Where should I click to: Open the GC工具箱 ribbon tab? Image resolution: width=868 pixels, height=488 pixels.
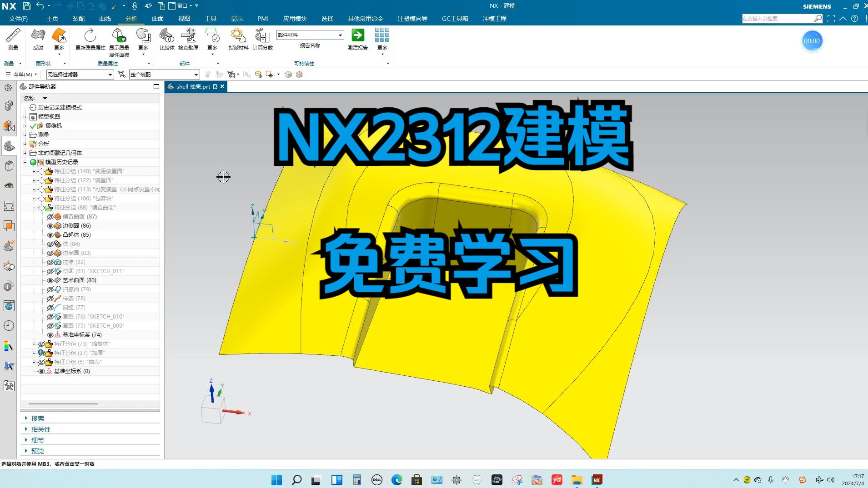[455, 19]
